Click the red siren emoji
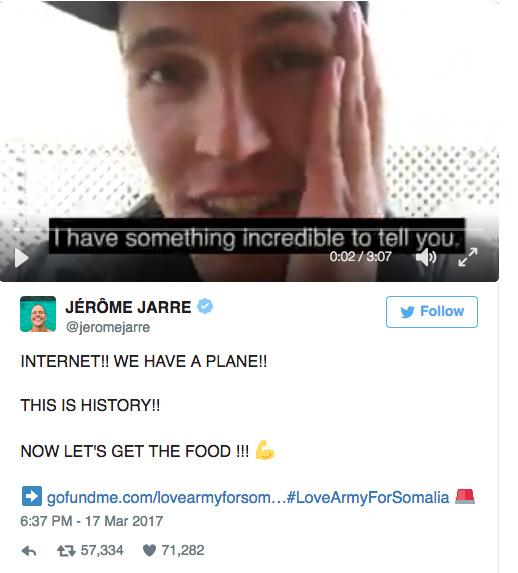The width and height of the screenshot is (518, 573). 465,496
